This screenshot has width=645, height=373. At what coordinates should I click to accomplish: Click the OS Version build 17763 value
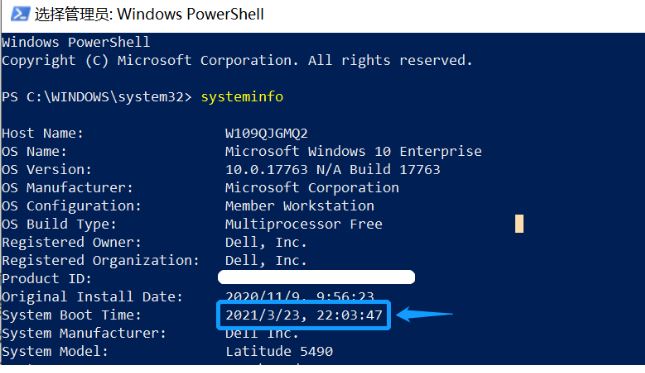point(332,169)
